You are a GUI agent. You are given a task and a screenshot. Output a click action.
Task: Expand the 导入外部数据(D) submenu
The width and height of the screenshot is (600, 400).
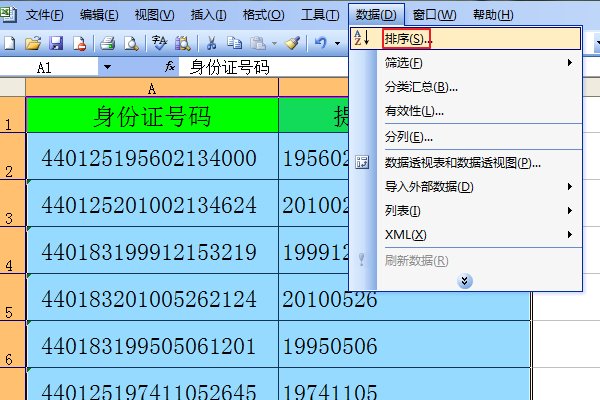point(570,186)
